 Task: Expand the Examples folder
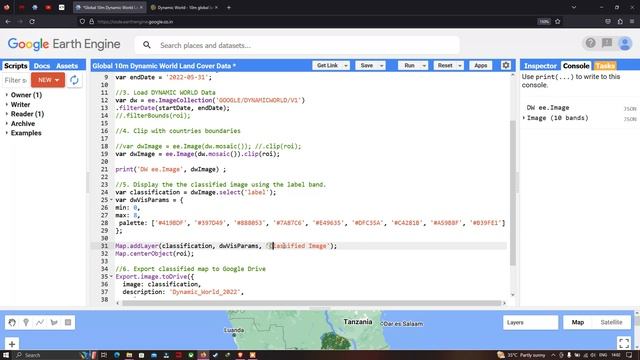[x=7, y=133]
